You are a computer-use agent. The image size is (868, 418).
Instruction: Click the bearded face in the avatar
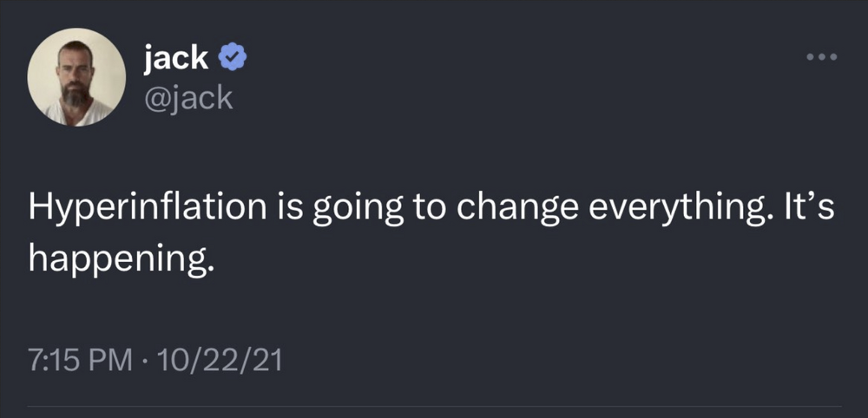point(76,76)
